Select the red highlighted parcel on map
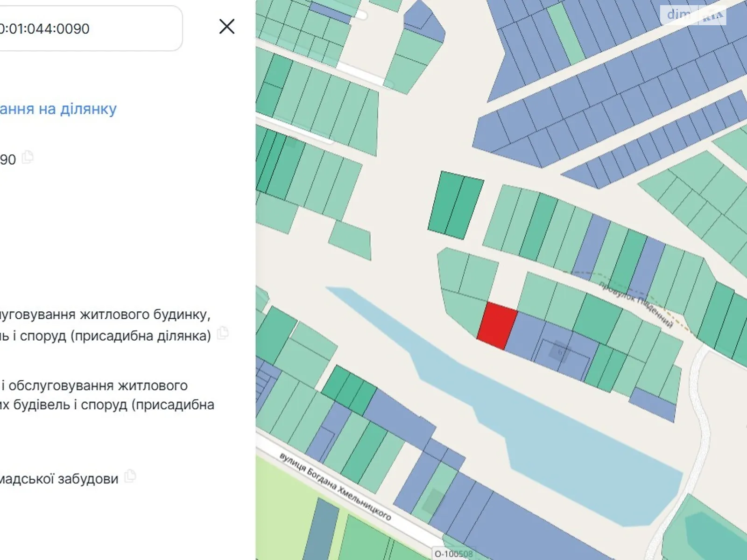The image size is (747, 560). coord(497,325)
